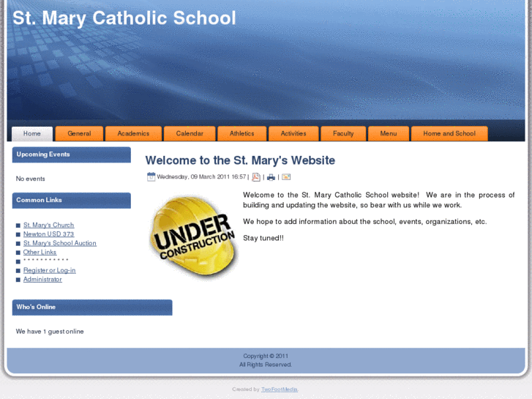The height and width of the screenshot is (399, 532).
Task: Click the Upcoming Events header
Action: [72, 154]
